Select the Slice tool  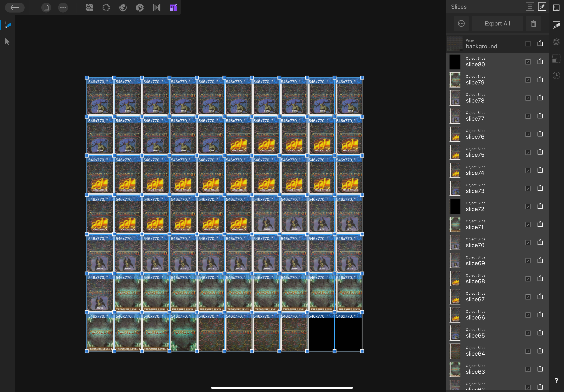(x=8, y=25)
